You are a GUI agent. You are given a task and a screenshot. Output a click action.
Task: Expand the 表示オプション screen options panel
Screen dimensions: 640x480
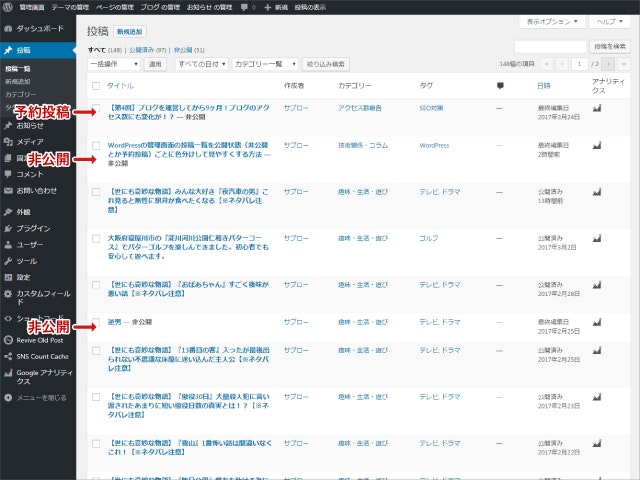pos(552,21)
